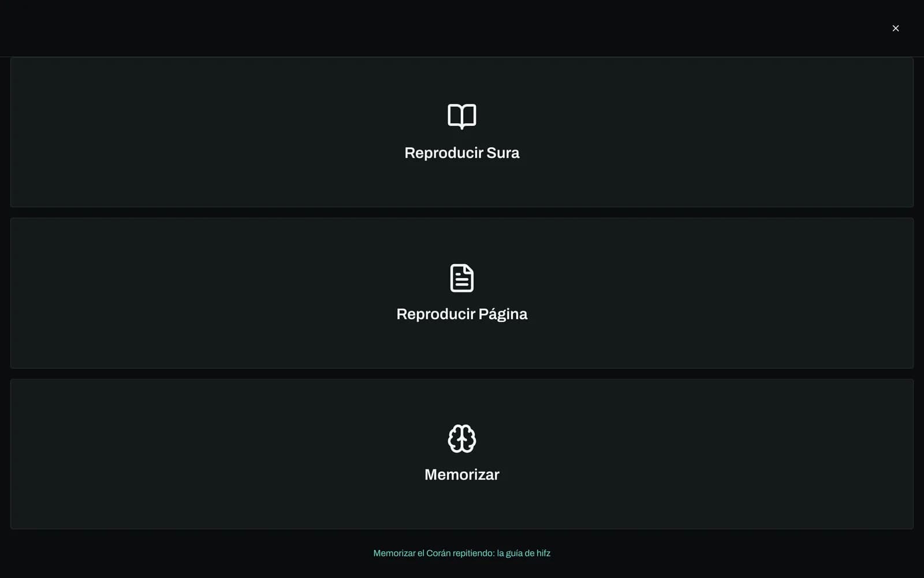Close the dialog with the X button

tap(896, 28)
